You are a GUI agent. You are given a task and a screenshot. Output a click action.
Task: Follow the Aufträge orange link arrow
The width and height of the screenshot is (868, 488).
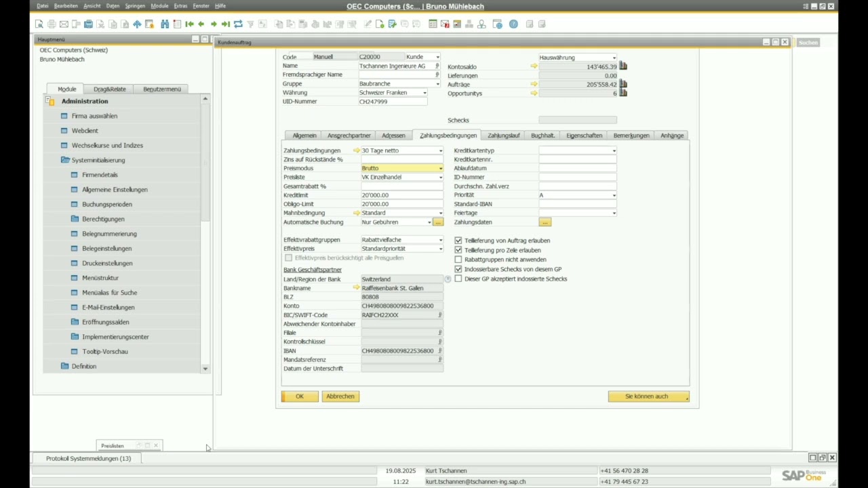coord(534,85)
